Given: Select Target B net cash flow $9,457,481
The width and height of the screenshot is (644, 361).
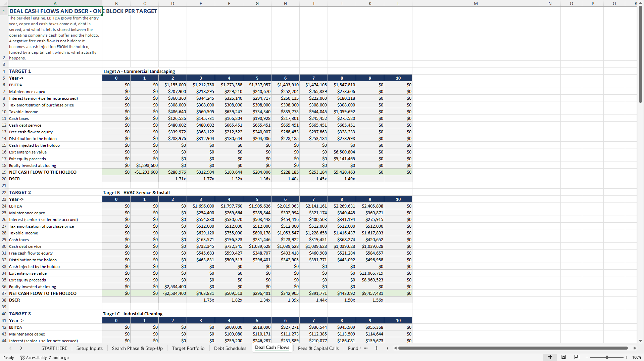Looking at the screenshot, I should (x=370, y=293).
